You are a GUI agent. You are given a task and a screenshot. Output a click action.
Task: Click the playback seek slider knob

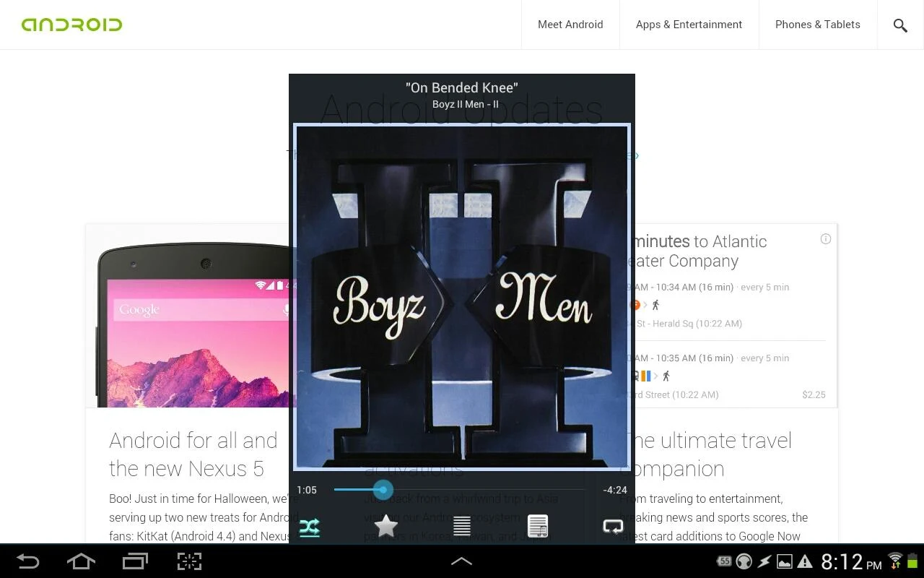point(383,490)
